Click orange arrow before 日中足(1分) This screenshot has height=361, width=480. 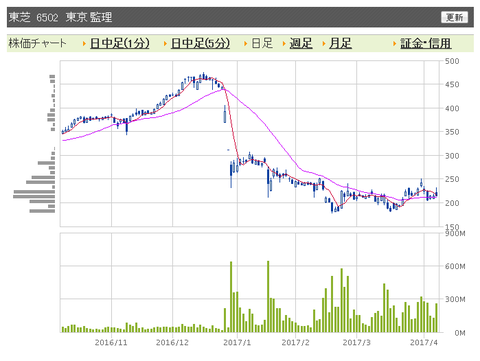pos(84,44)
